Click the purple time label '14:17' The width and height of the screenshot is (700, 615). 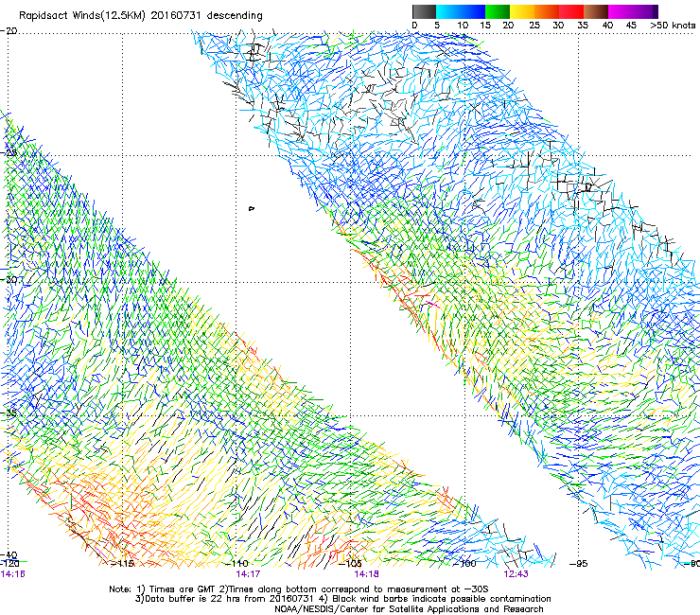(x=248, y=574)
